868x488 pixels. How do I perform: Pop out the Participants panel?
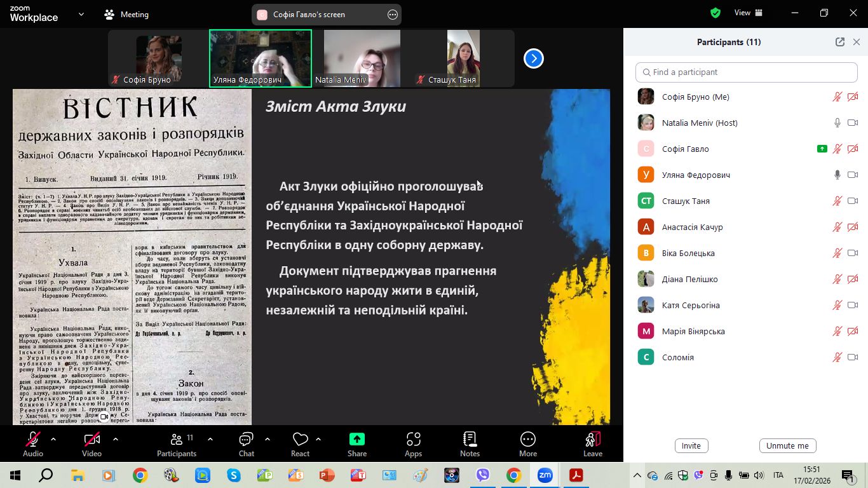click(x=839, y=42)
